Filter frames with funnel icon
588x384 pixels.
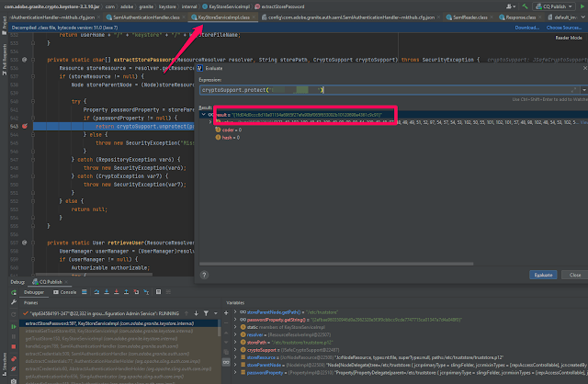pyautogui.click(x=206, y=313)
